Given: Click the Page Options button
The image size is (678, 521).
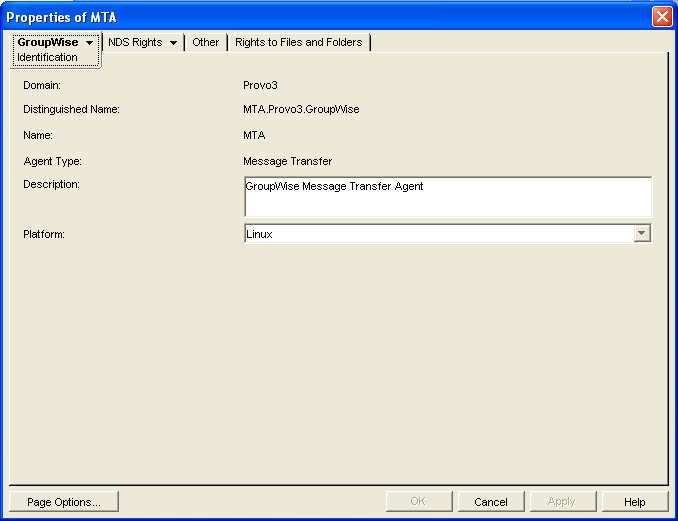Looking at the screenshot, I should click(x=64, y=502).
